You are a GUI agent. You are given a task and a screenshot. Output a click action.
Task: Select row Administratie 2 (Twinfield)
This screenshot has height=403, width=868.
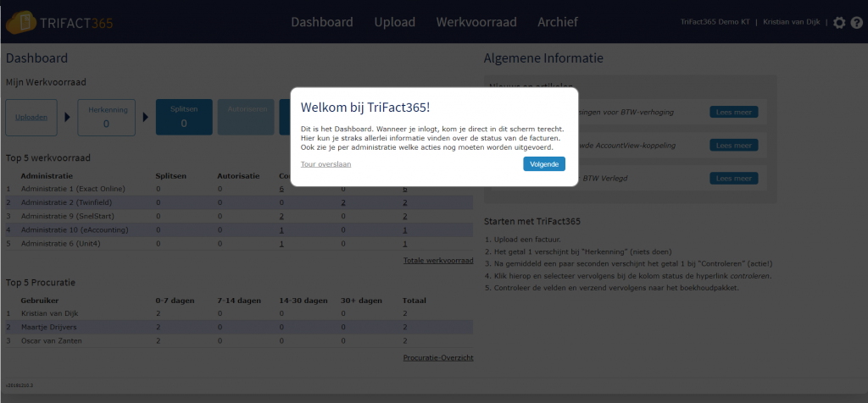pos(239,202)
